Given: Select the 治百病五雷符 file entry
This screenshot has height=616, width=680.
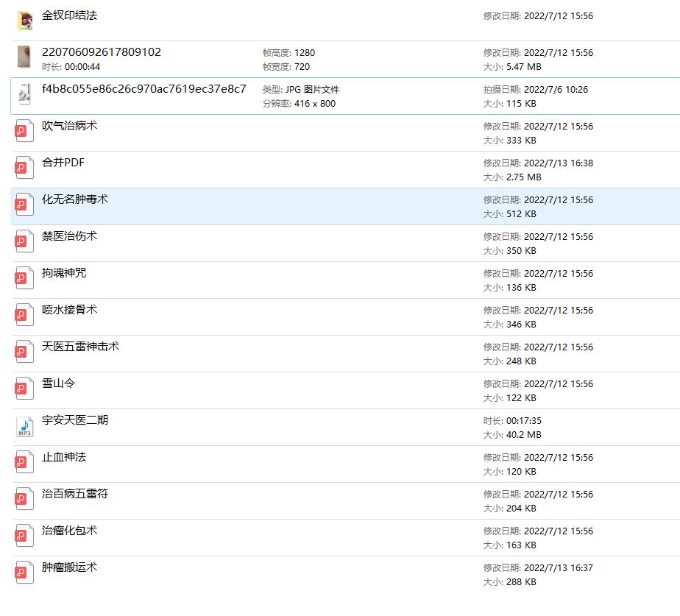Looking at the screenshot, I should tap(75, 494).
